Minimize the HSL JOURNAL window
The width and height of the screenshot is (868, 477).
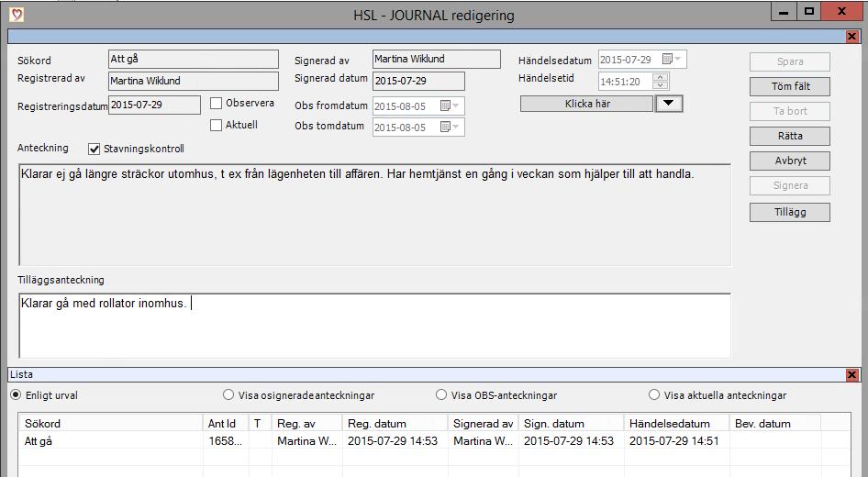tap(784, 12)
